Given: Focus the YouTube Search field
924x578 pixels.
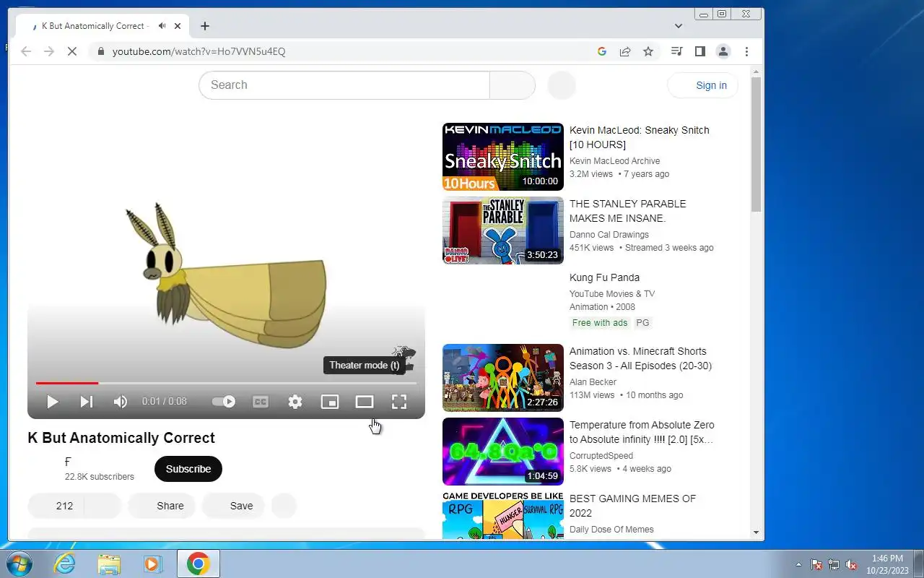Looking at the screenshot, I should [344, 85].
